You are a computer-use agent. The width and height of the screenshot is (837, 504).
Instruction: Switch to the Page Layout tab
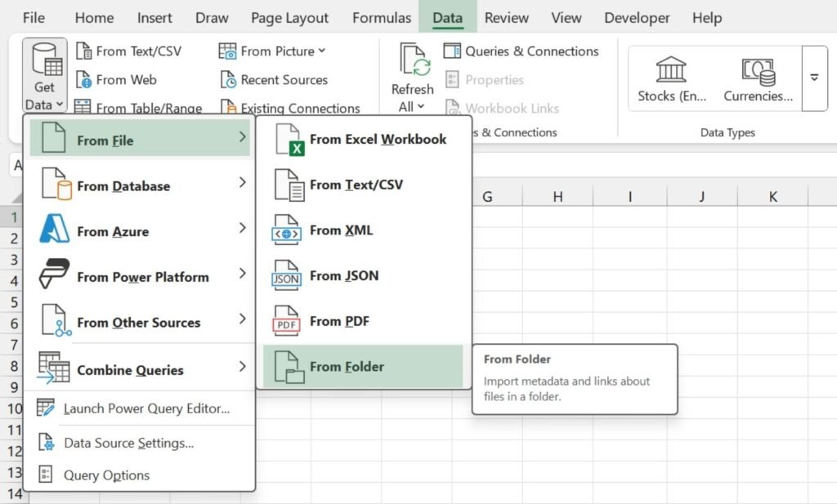pyautogui.click(x=290, y=18)
